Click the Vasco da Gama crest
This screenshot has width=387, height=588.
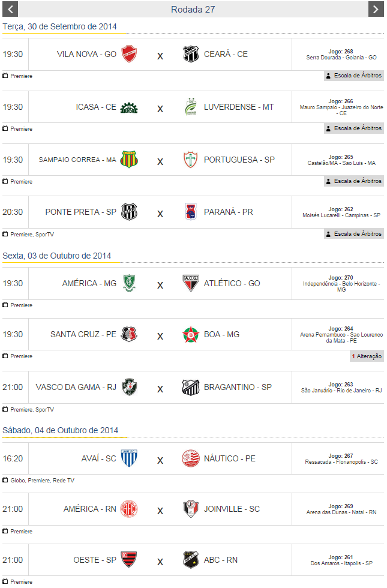[x=129, y=387]
